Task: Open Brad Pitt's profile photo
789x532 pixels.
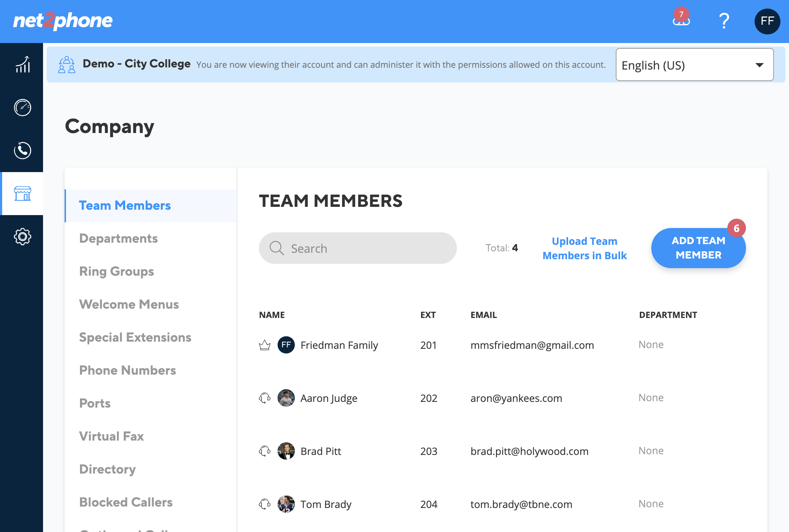Action: click(286, 451)
